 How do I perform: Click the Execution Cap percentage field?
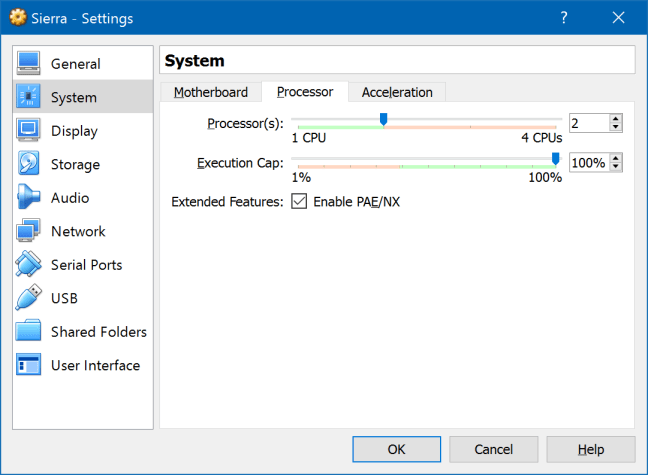(588, 162)
